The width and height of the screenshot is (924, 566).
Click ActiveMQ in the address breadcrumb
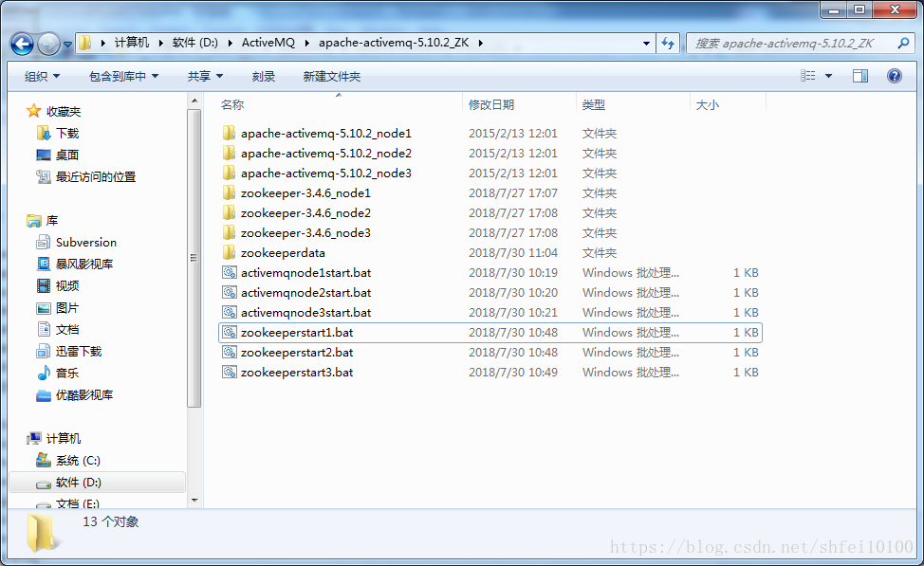coord(268,43)
